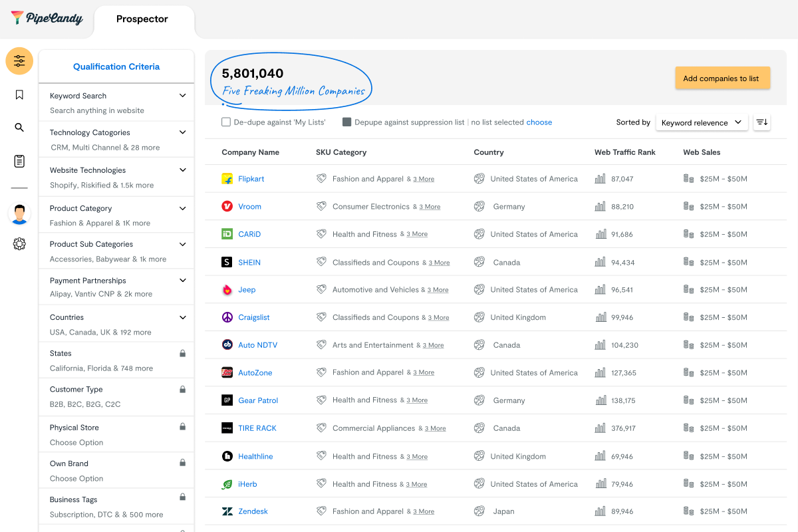Show 3 More categories for Healthline
798x532 pixels.
[417, 457]
